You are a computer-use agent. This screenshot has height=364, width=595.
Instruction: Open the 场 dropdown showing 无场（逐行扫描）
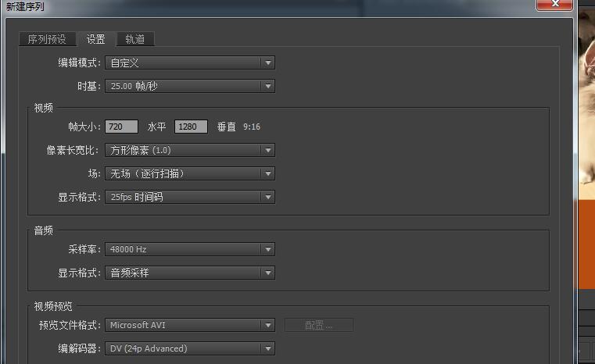(190, 173)
